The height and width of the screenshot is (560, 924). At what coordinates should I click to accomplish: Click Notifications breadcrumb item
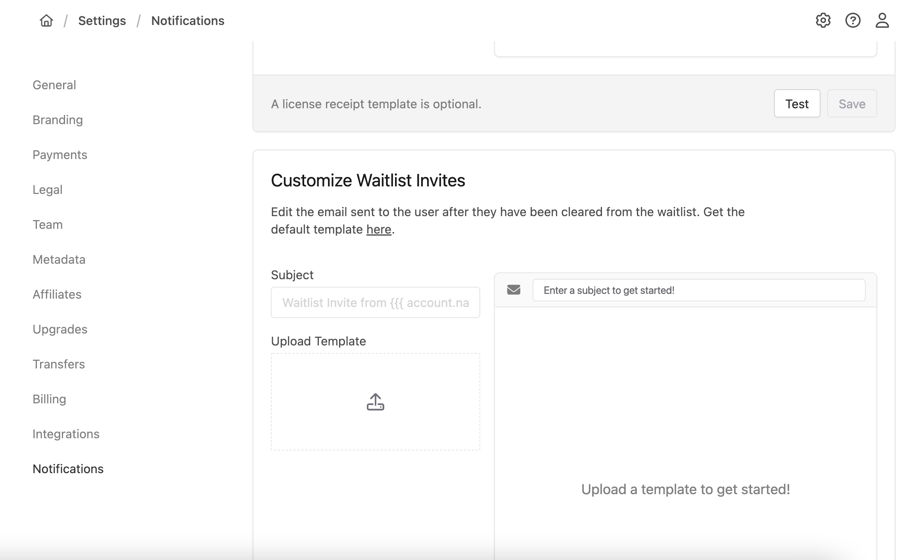pyautogui.click(x=188, y=21)
